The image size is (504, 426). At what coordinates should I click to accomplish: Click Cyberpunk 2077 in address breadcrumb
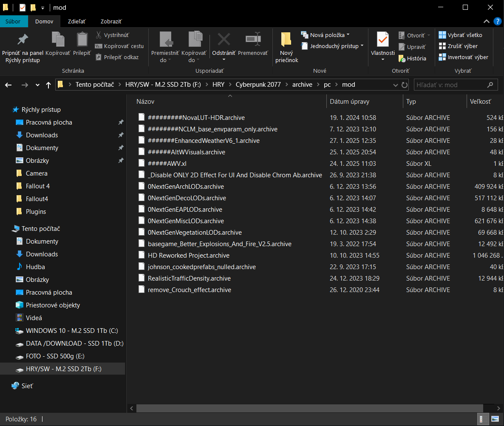tap(258, 85)
